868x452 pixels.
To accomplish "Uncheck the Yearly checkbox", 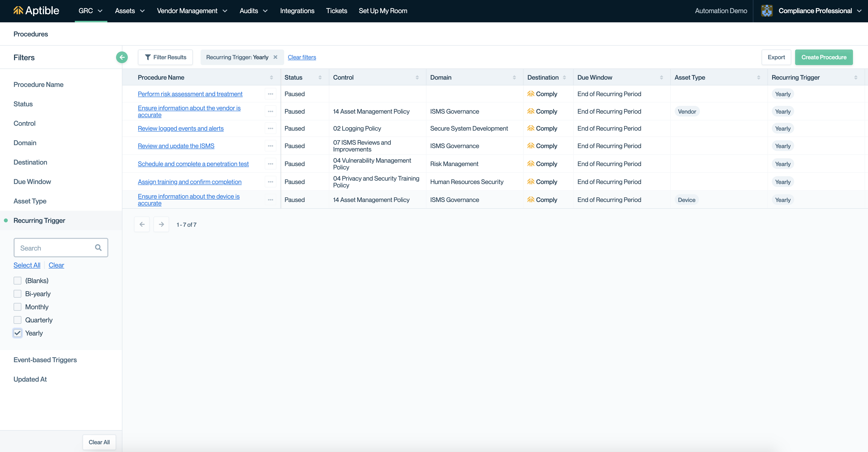I will [x=17, y=333].
